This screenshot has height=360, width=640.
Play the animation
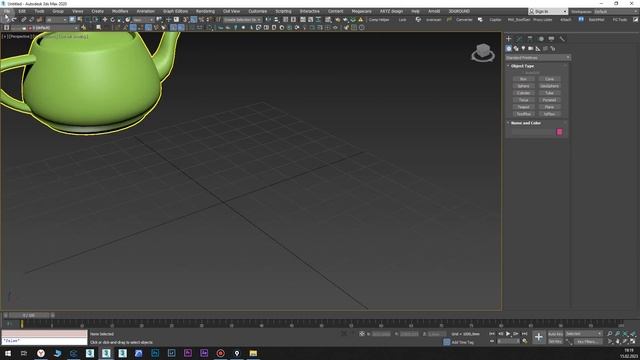point(508,334)
